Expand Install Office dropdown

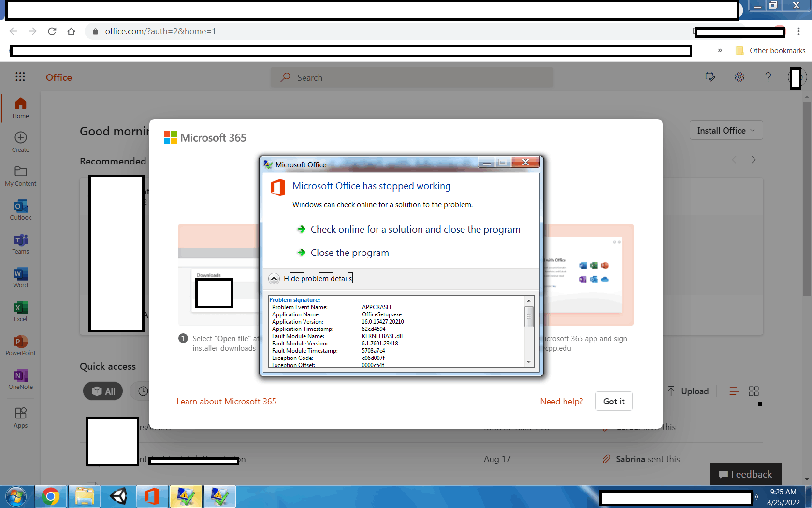coord(726,130)
